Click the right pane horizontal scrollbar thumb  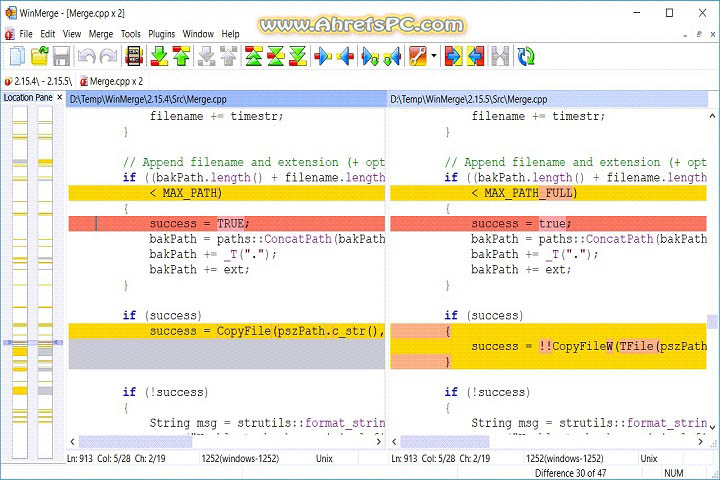[444, 442]
